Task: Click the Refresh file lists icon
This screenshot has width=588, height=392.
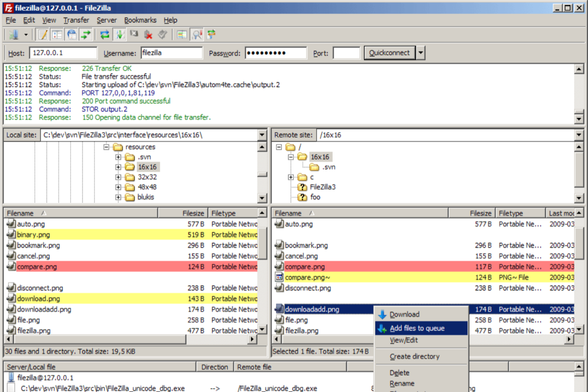Action: (x=104, y=35)
